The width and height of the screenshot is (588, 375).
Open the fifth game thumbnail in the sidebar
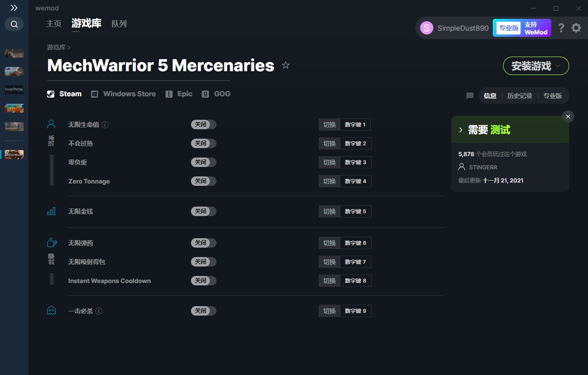(14, 126)
